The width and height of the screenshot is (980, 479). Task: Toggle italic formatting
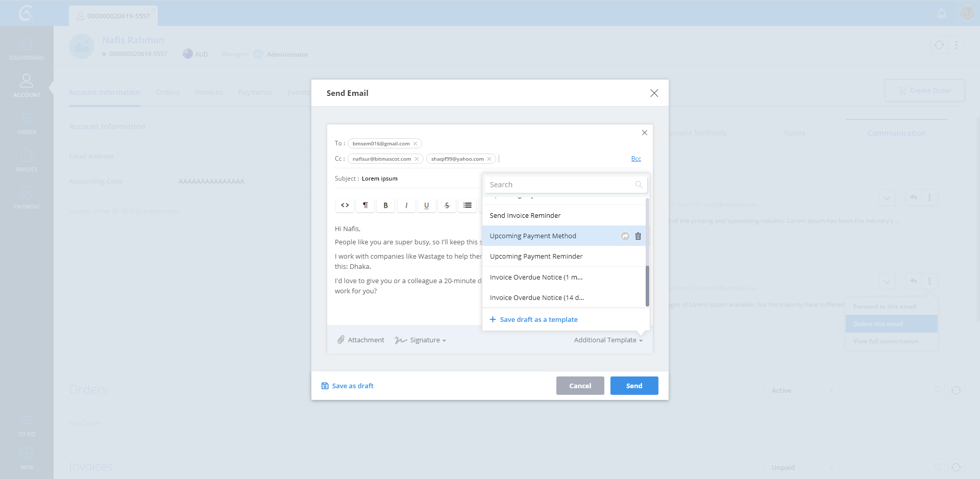(x=406, y=205)
